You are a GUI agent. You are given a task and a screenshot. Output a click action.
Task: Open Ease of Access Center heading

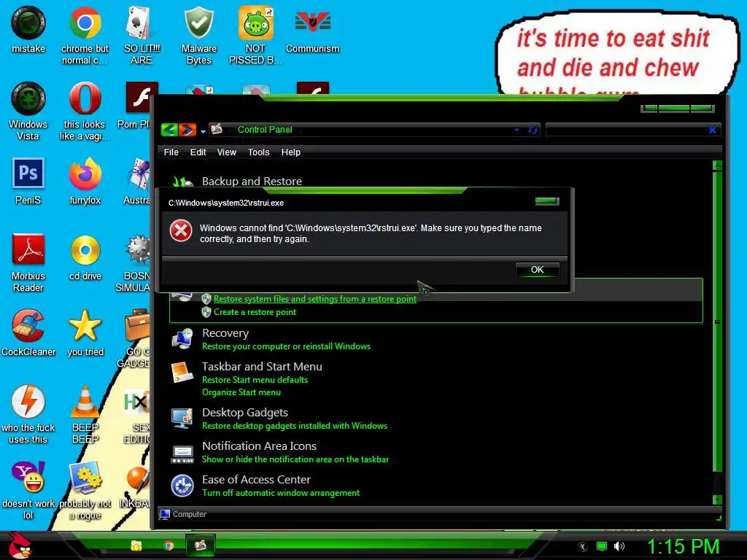256,480
